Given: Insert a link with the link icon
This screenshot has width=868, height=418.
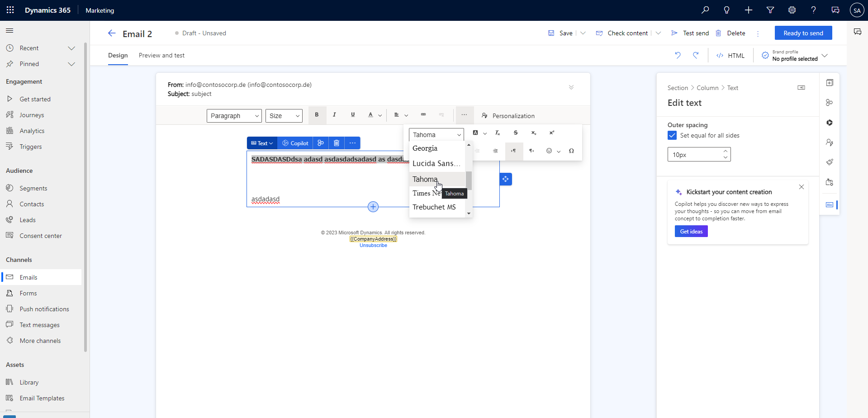Looking at the screenshot, I should point(423,115).
